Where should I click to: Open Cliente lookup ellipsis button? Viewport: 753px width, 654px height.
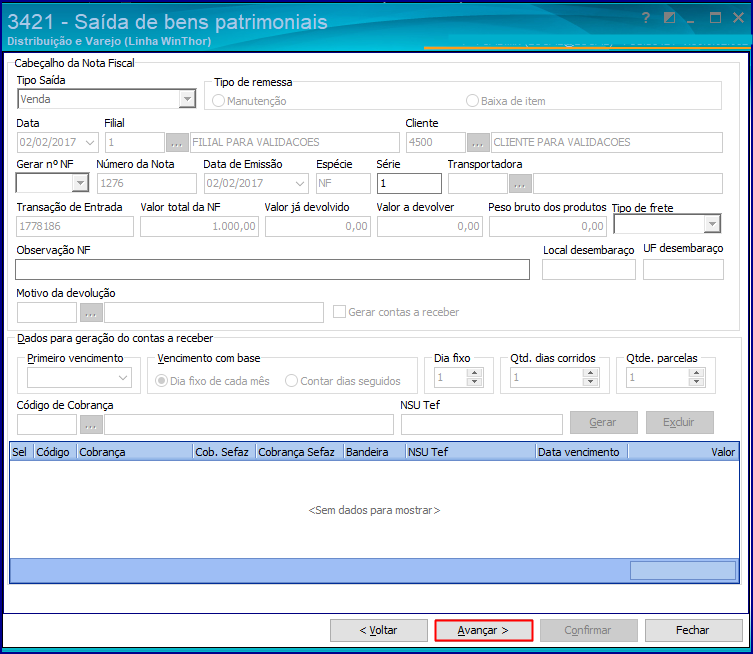(x=478, y=143)
